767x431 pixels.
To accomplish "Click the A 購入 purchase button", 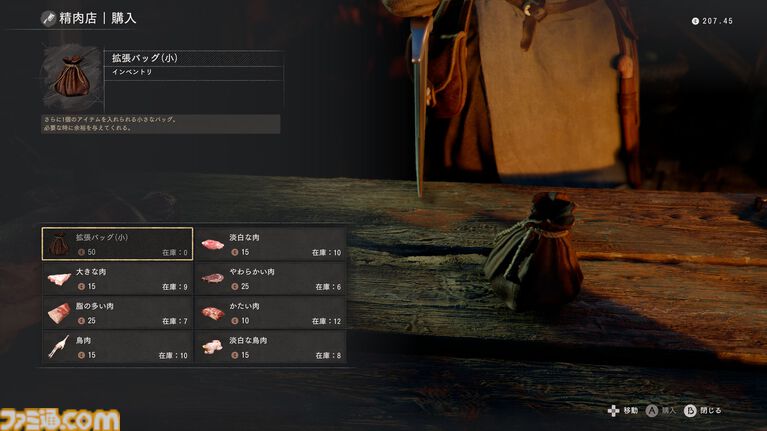I will point(661,411).
